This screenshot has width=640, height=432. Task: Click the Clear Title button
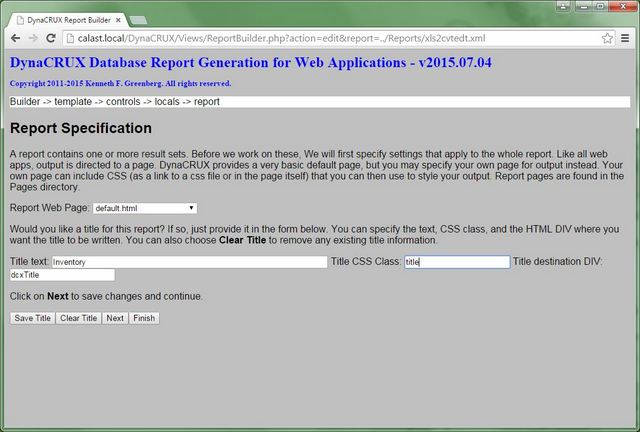(78, 318)
